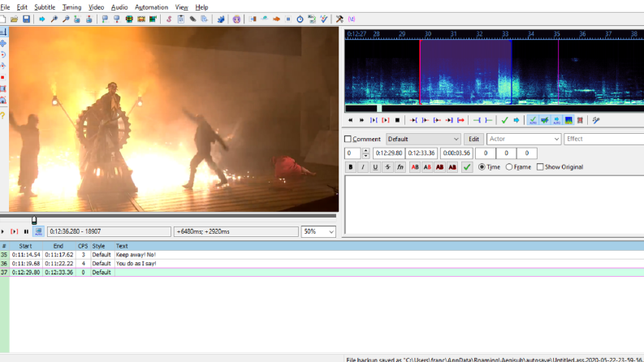Open the Actor dropdown

(524, 139)
